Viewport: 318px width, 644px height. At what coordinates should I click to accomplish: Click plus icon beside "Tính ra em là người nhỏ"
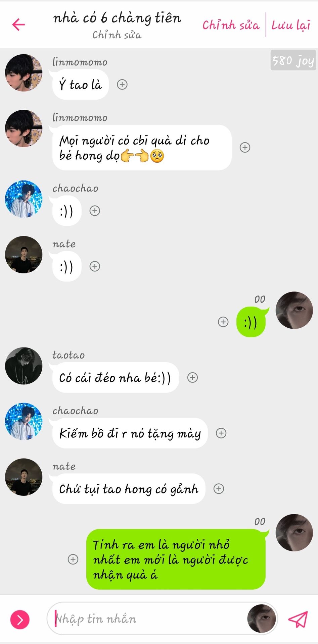(x=73, y=559)
